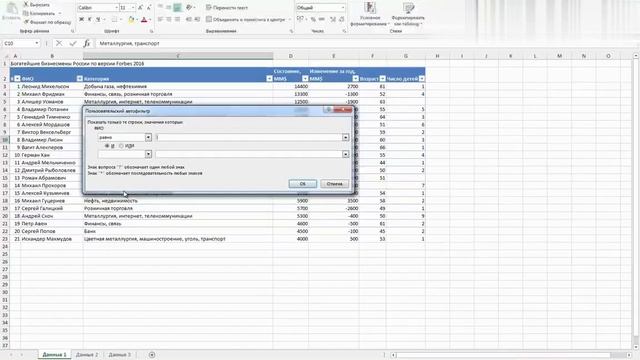Click the Increase Indent icon
This screenshot has height=360, width=640.
[x=197, y=19]
